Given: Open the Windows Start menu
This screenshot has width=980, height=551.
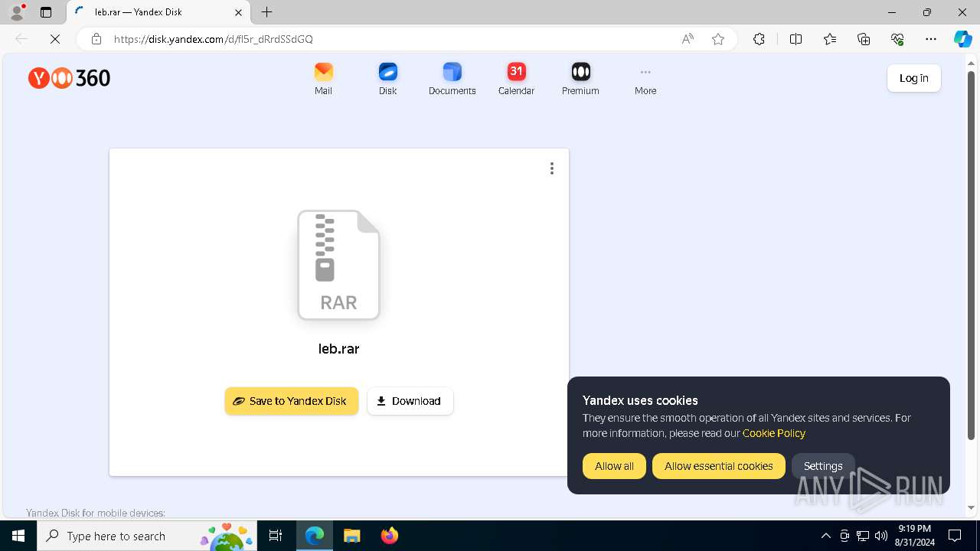Looking at the screenshot, I should tap(18, 536).
